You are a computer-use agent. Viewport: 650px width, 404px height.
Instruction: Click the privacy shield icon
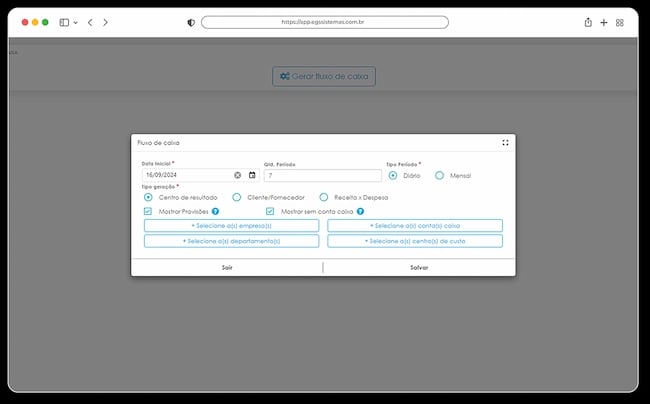(191, 22)
